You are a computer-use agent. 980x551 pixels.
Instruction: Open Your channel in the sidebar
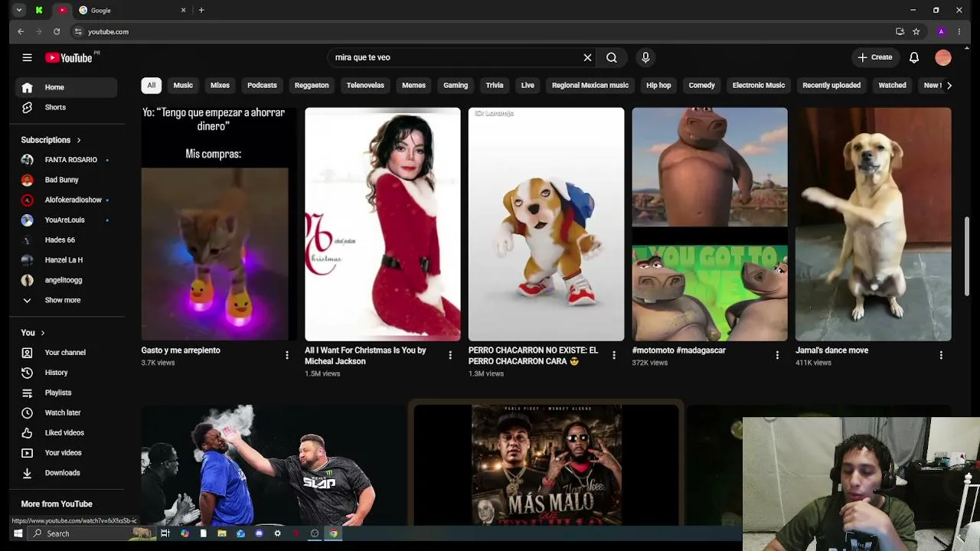coord(67,353)
